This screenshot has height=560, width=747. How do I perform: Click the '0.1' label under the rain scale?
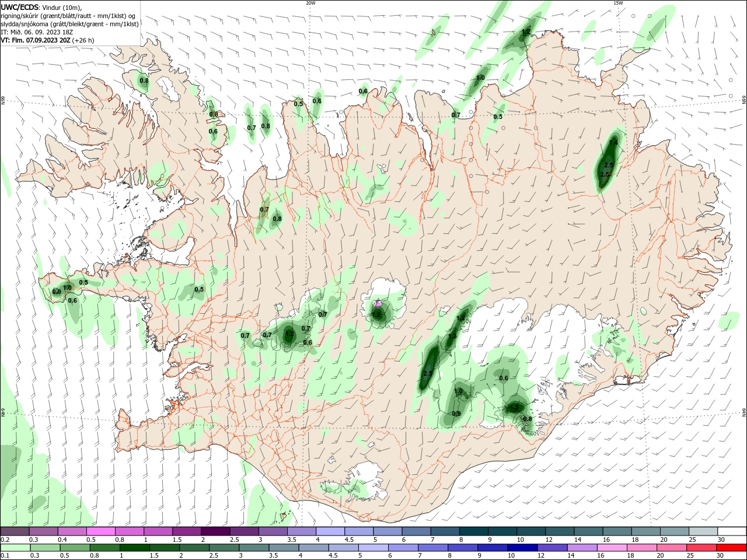point(5,555)
